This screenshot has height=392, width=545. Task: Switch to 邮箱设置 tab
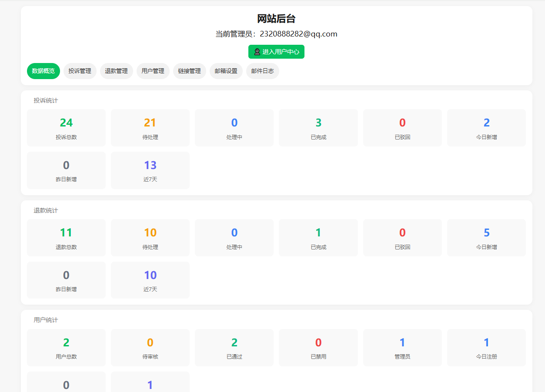(226, 71)
